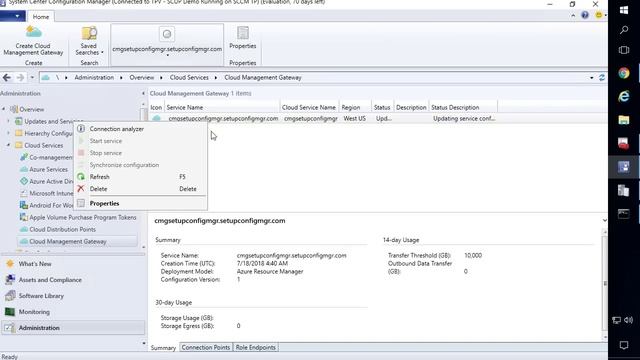Switch to the Role Endpoints tab
Viewport: 640px width, 360px height.
click(x=256, y=347)
